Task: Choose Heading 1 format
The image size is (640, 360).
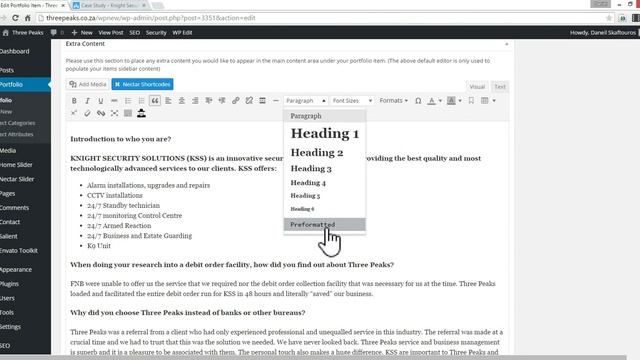Action: [324, 133]
